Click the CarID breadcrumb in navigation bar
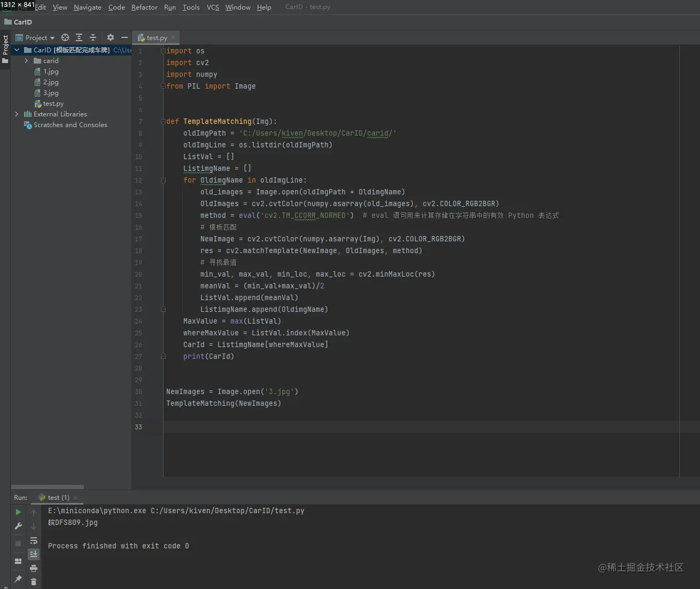 point(18,22)
